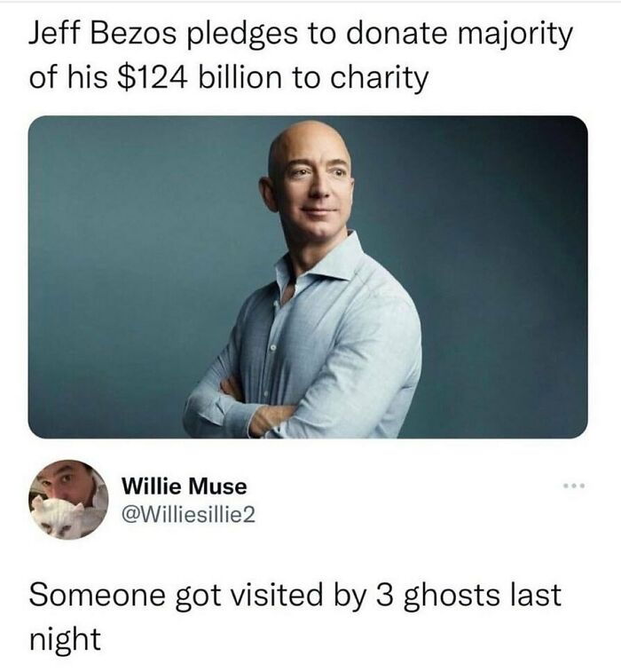Click the word "charity" in the headline
621x672 pixels.
[380, 79]
